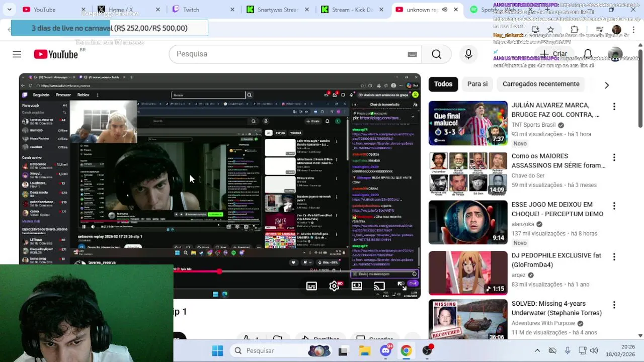This screenshot has height=362, width=644.
Task: Seek using the red progress bar handle
Action: (x=219, y=271)
